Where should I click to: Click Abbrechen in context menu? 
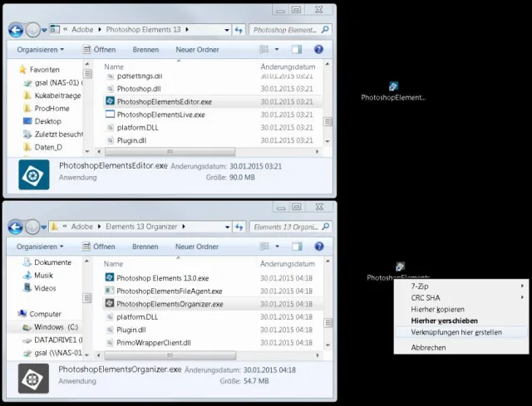point(461,348)
